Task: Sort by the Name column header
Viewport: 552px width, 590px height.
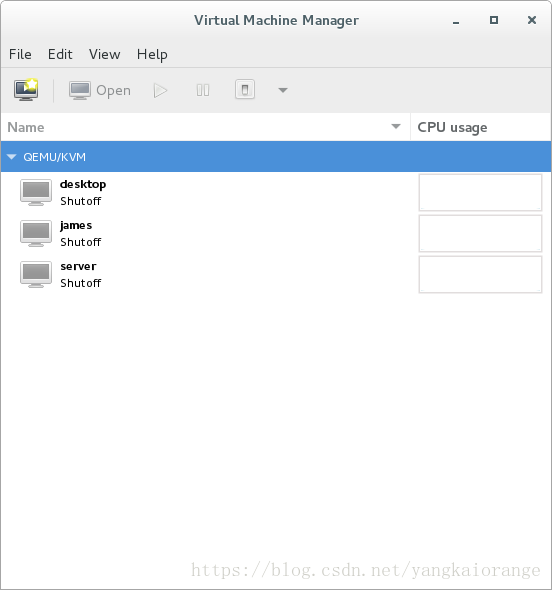Action: point(205,127)
